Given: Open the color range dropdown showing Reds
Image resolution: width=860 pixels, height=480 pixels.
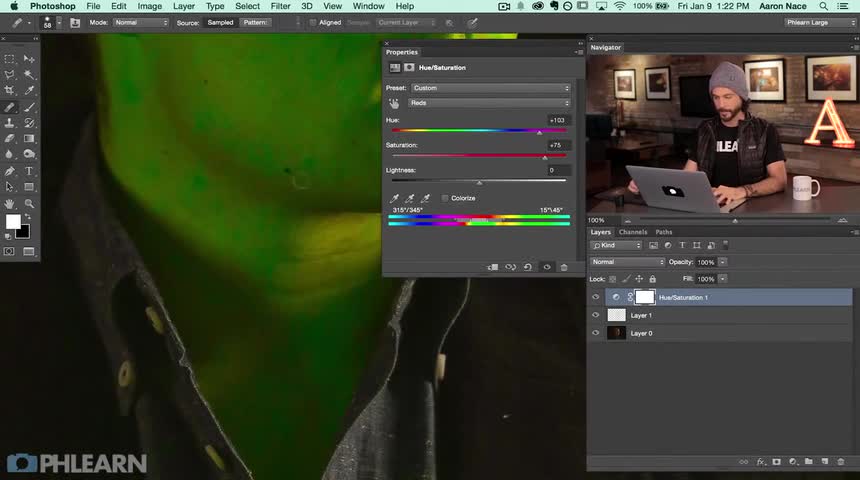Looking at the screenshot, I should click(489, 103).
